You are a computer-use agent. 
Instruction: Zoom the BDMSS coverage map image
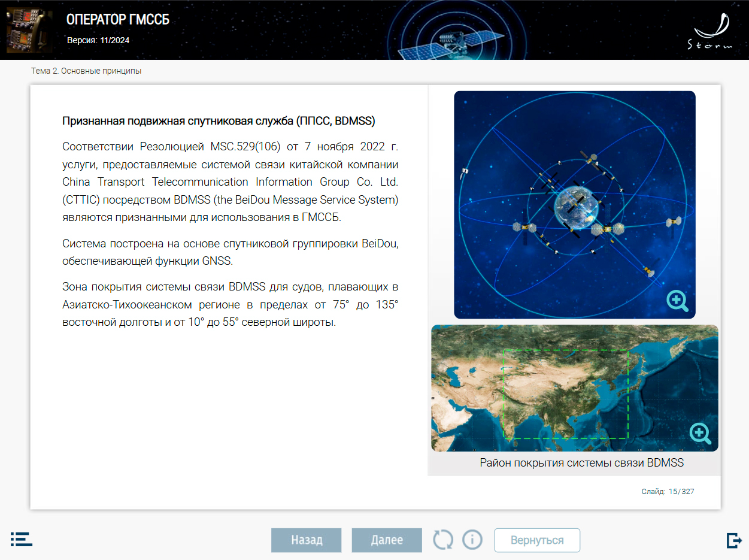[700, 433]
